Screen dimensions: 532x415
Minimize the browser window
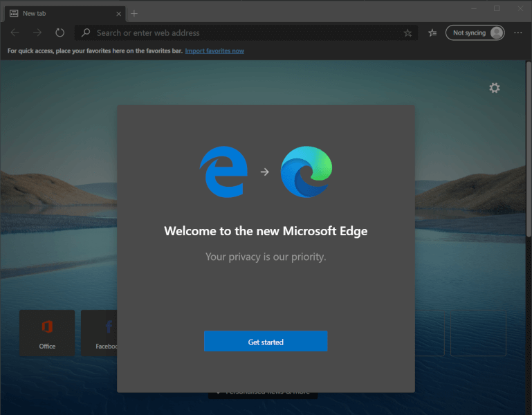click(x=474, y=8)
